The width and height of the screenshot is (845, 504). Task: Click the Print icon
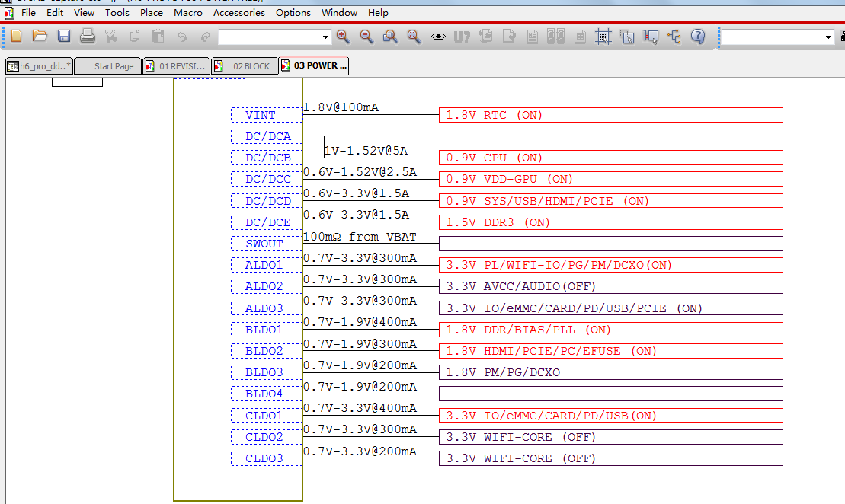click(x=88, y=36)
